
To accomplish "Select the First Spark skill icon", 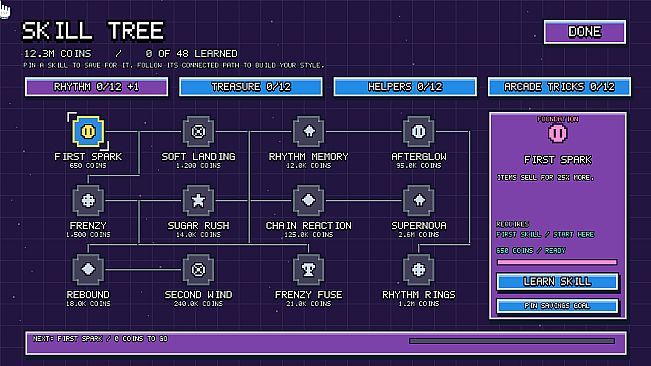I will pyautogui.click(x=88, y=132).
